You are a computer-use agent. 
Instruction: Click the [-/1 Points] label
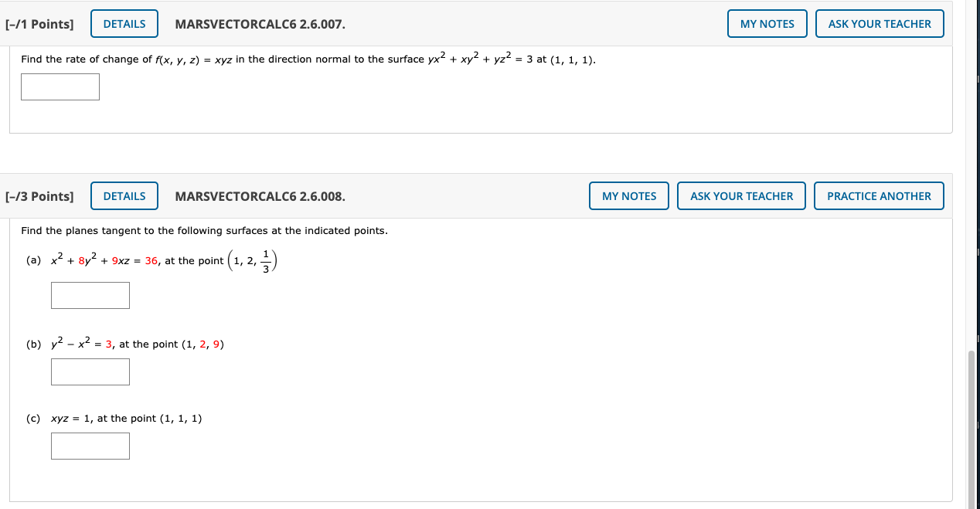click(x=39, y=24)
